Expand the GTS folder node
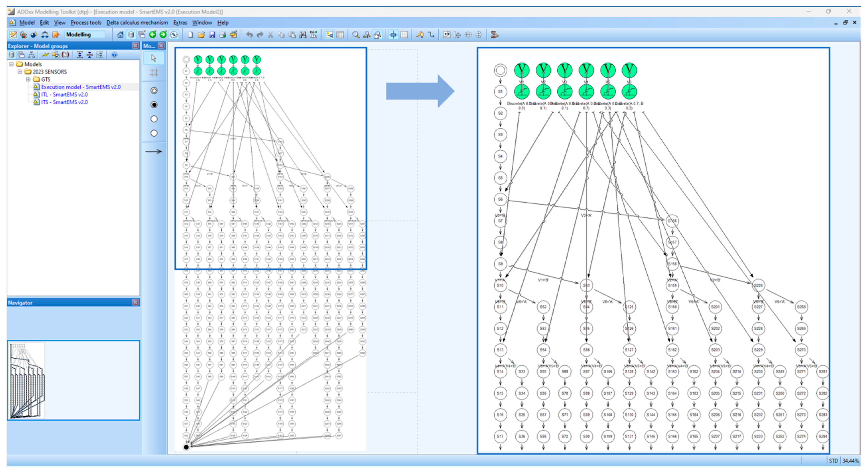This screenshot has width=868, height=473. pos(28,79)
